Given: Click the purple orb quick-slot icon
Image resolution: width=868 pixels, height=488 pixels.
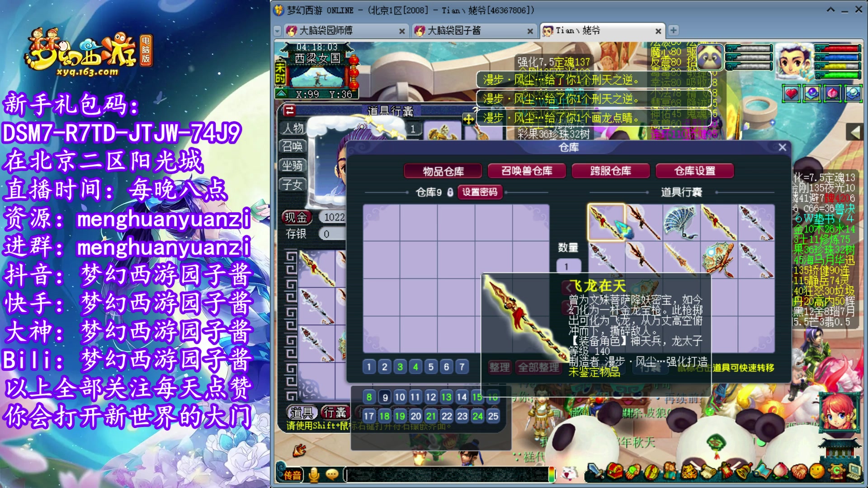Looking at the screenshot, I should click(812, 94).
